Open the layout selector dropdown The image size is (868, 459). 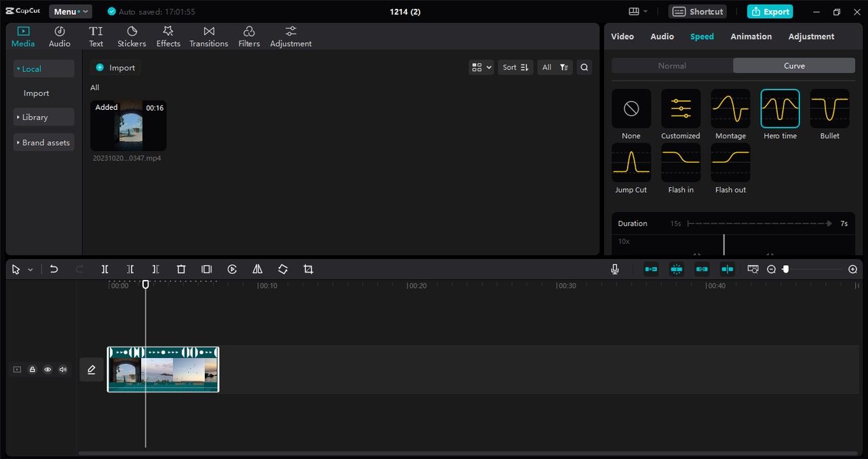(x=638, y=12)
